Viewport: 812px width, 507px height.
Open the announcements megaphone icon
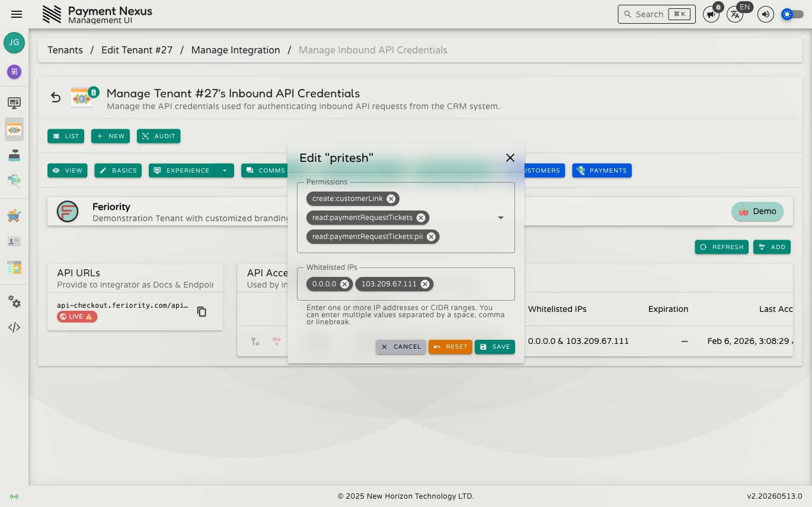point(711,14)
